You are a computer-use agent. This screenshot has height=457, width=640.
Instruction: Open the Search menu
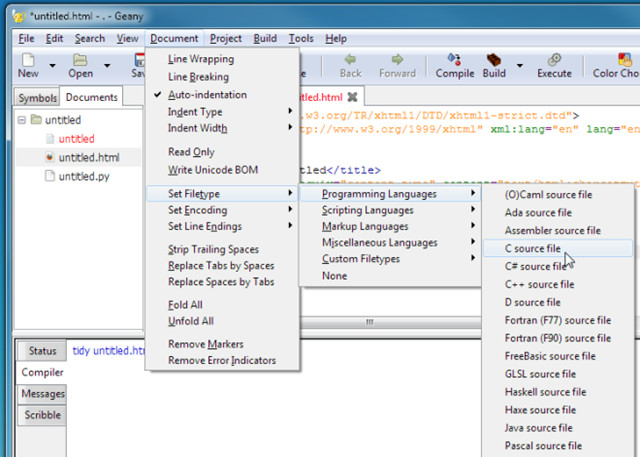(x=90, y=38)
